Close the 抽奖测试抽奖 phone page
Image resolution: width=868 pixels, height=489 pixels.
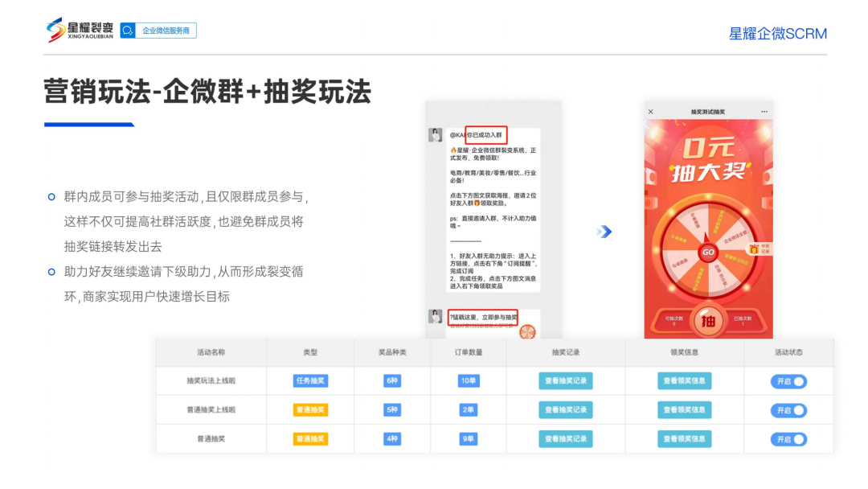(x=651, y=112)
